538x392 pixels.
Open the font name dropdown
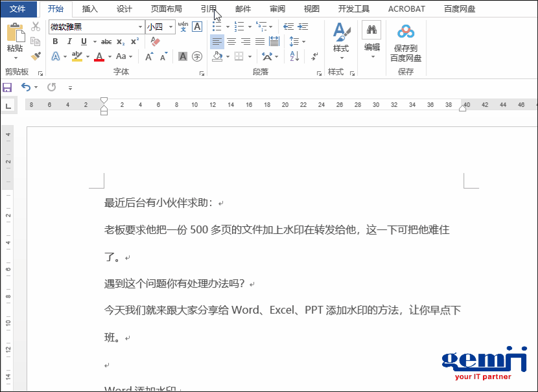coord(140,27)
